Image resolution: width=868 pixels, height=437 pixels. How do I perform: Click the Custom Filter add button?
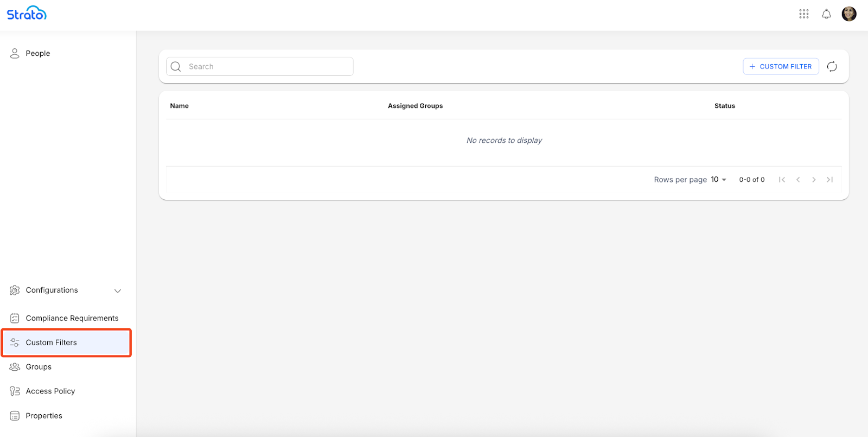click(x=780, y=67)
